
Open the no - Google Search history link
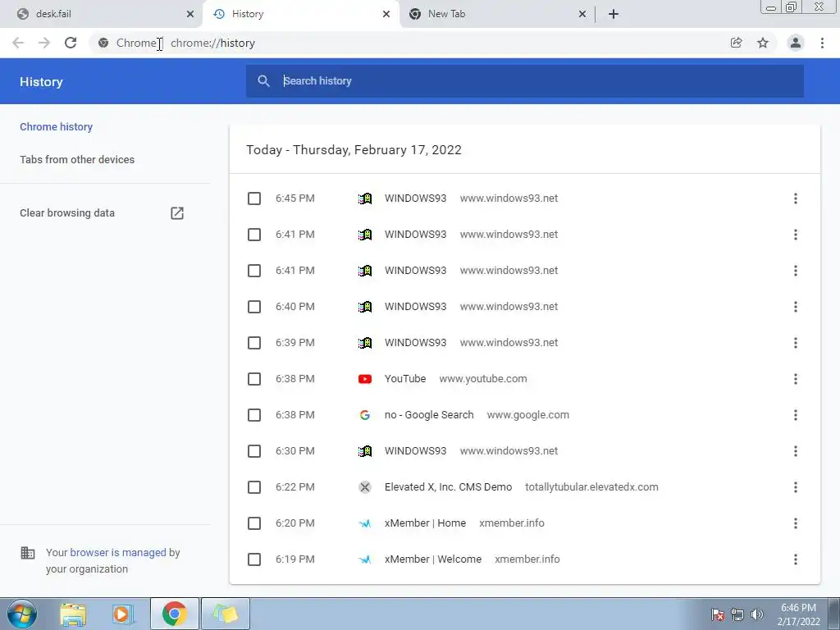(429, 414)
